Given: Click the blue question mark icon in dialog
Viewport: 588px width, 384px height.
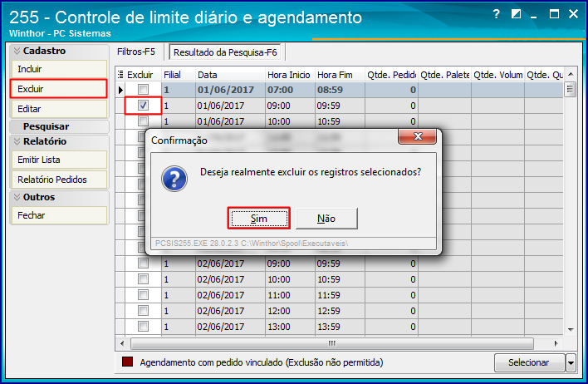Looking at the screenshot, I should click(174, 179).
